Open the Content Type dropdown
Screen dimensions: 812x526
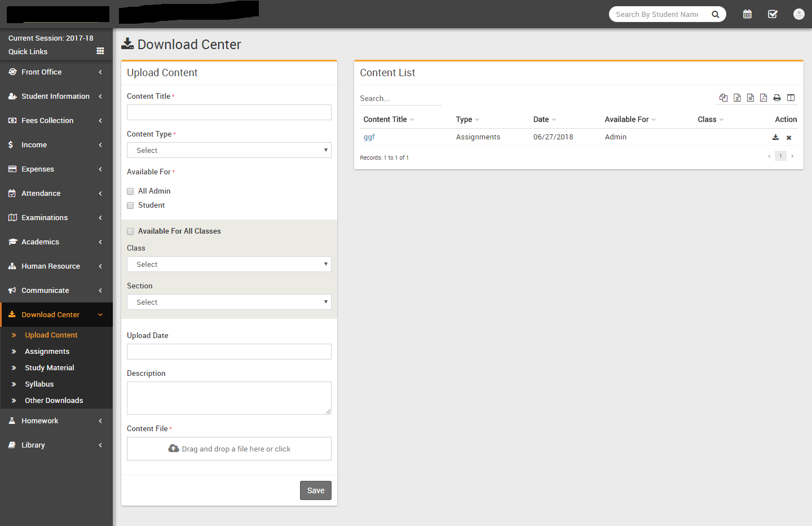tap(229, 150)
